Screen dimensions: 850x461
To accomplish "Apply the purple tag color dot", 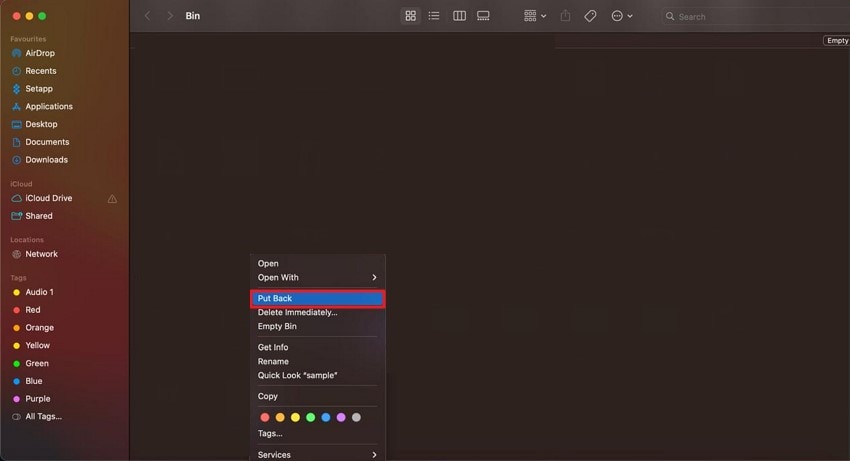I will tap(341, 418).
